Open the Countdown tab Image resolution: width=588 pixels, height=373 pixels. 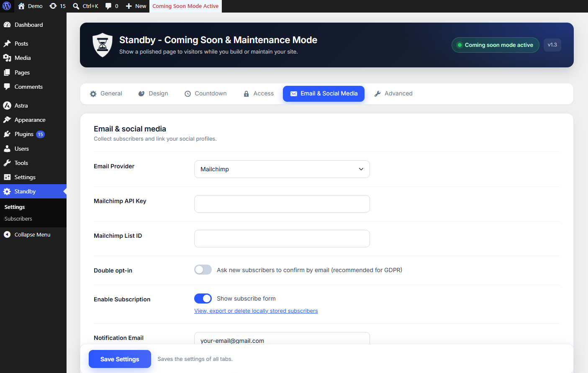tap(205, 93)
